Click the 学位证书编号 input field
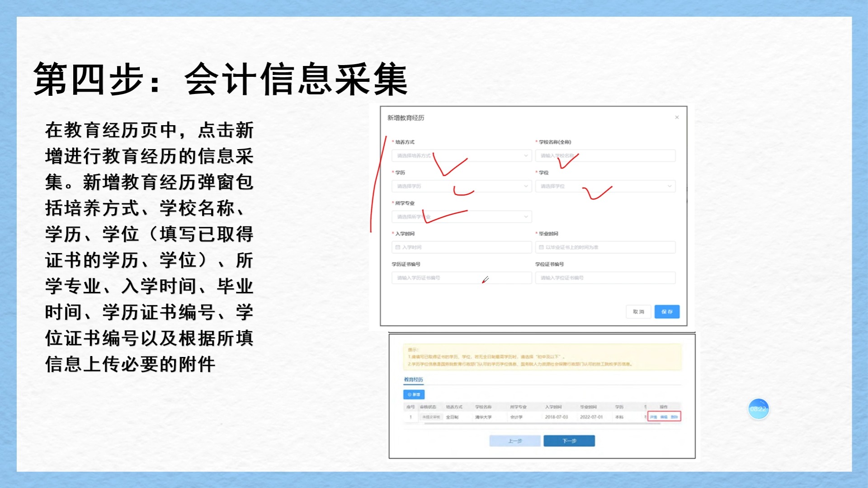Viewport: 868px width, 488px height. pyautogui.click(x=605, y=278)
